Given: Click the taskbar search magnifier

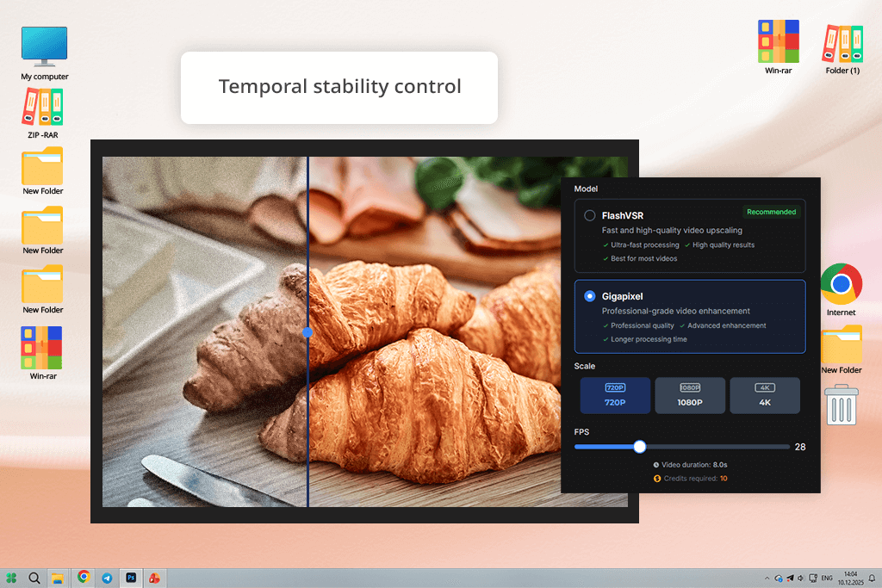Looking at the screenshot, I should coord(34,578).
